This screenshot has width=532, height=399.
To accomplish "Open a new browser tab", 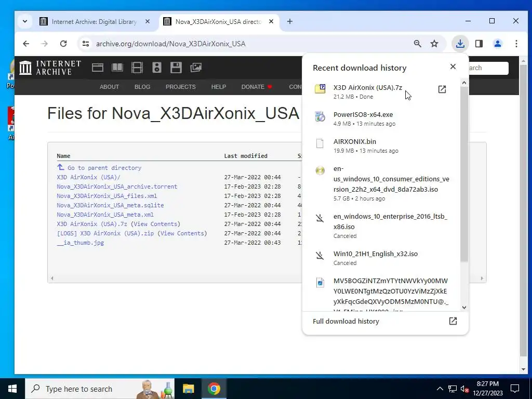I will coord(290,21).
